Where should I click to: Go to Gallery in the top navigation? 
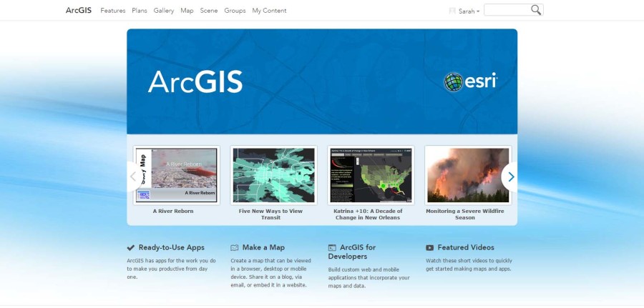[164, 11]
